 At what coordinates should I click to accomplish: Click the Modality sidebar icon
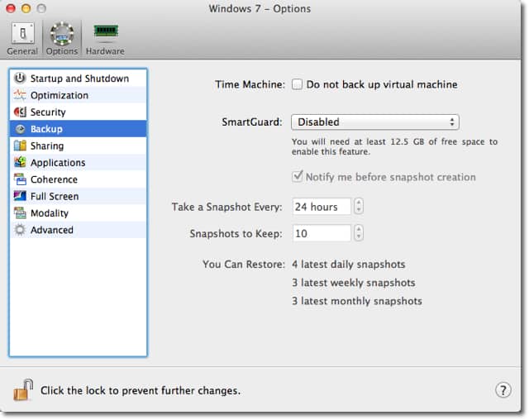tap(20, 212)
